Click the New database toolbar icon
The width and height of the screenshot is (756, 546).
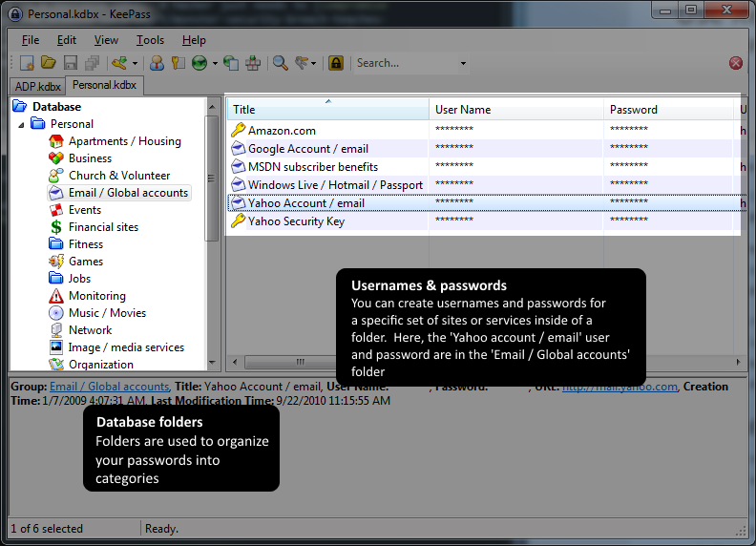tap(27, 63)
